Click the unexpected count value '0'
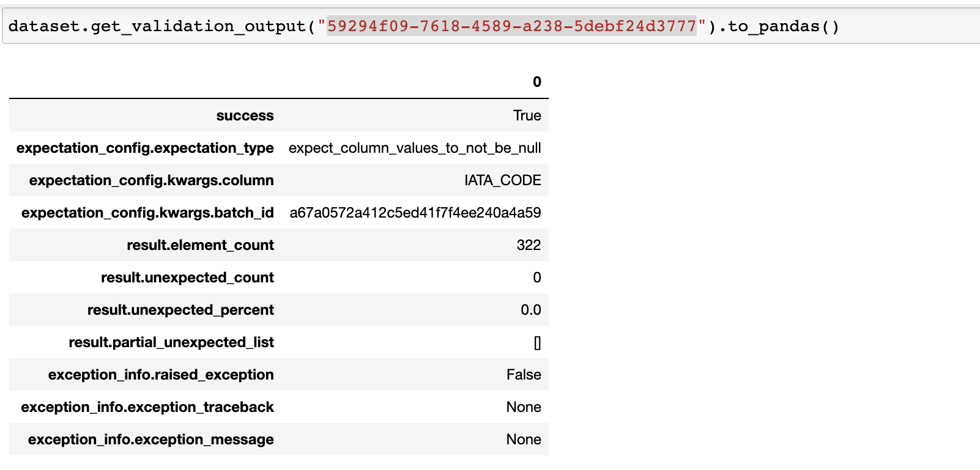The image size is (980, 470). [536, 277]
